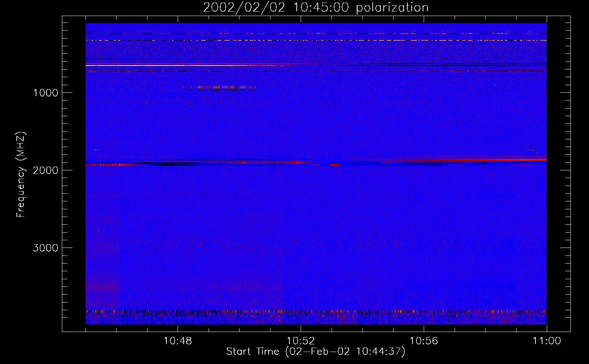Click the 11:00 time tick label
The width and height of the screenshot is (589, 364).
pos(547,341)
